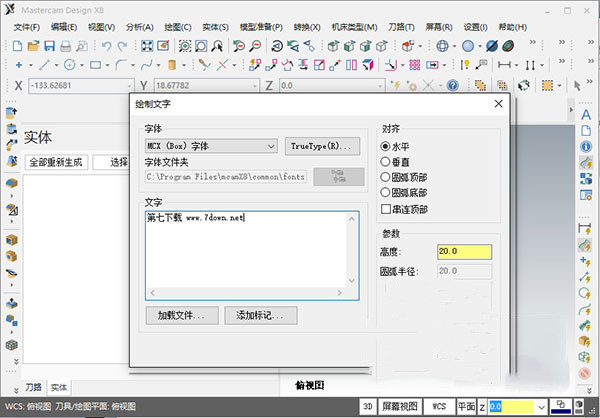
Task: Click the 高度 height input field
Action: [x=463, y=251]
